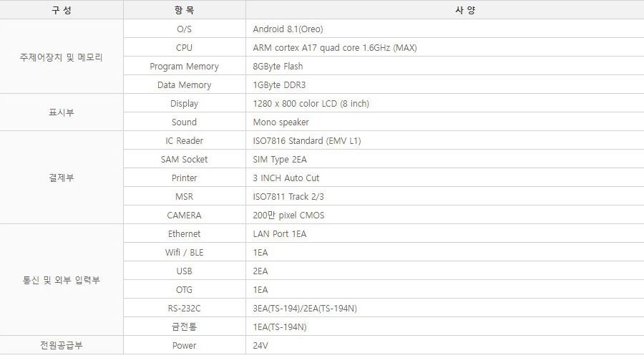Select the Program Memory row label

[x=184, y=67]
